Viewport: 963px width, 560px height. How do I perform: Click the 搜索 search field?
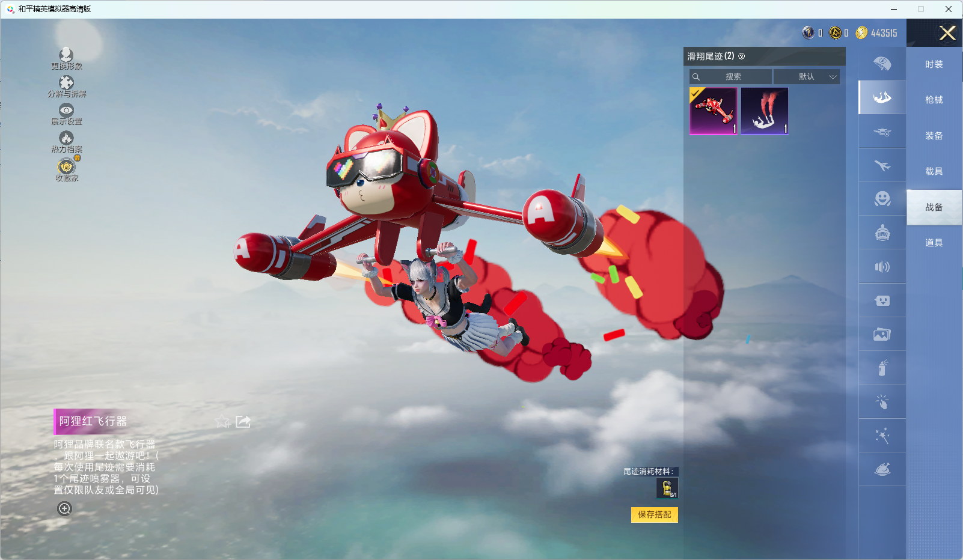click(x=731, y=77)
